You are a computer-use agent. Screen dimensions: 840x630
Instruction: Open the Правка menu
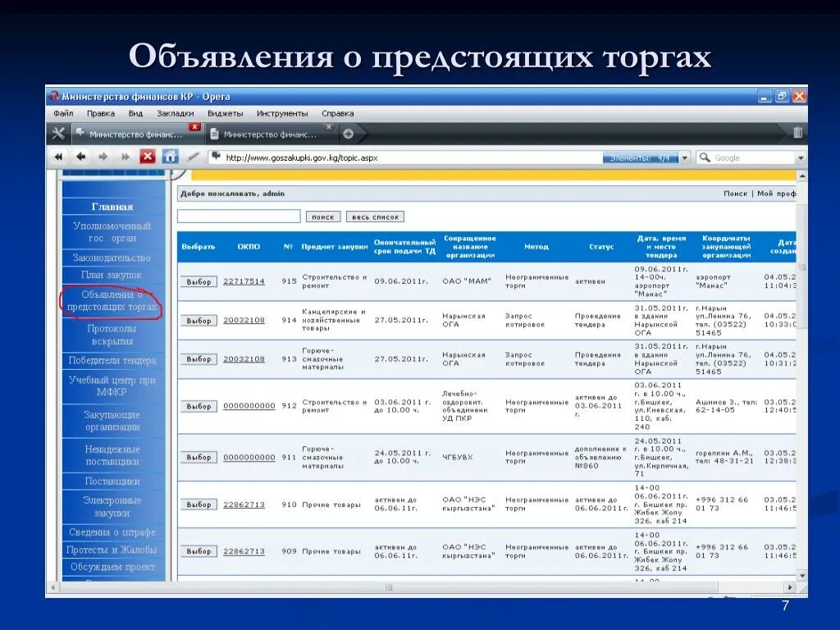coord(101,113)
